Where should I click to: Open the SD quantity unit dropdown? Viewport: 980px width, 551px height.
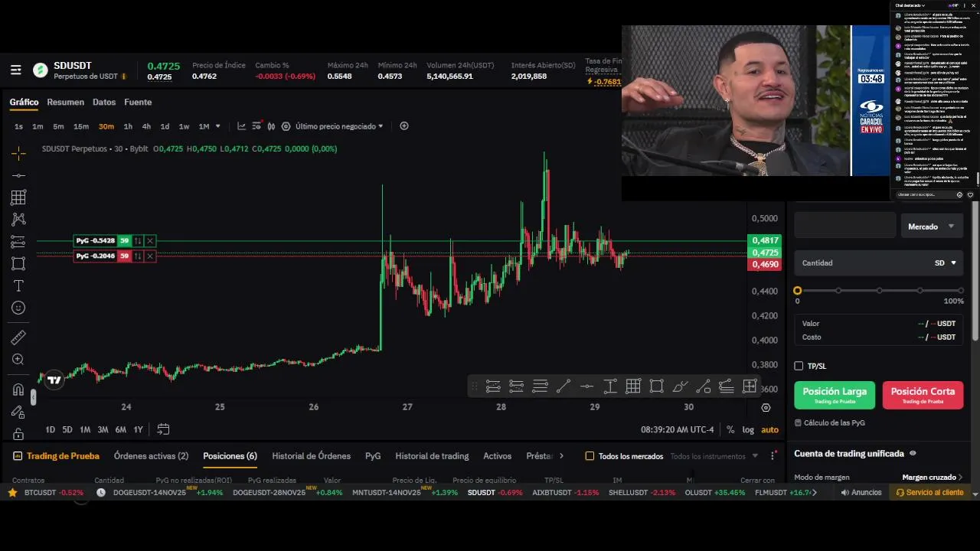click(946, 262)
